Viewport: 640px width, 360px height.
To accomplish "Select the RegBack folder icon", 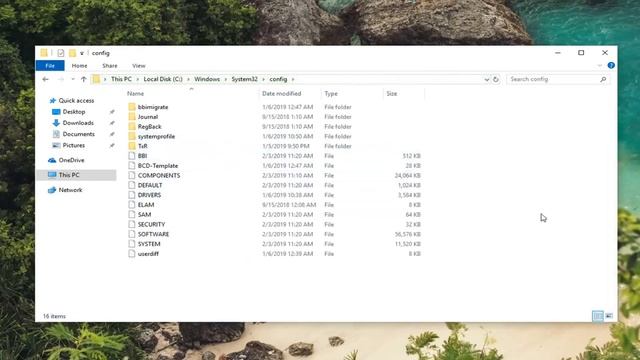I will [131, 127].
